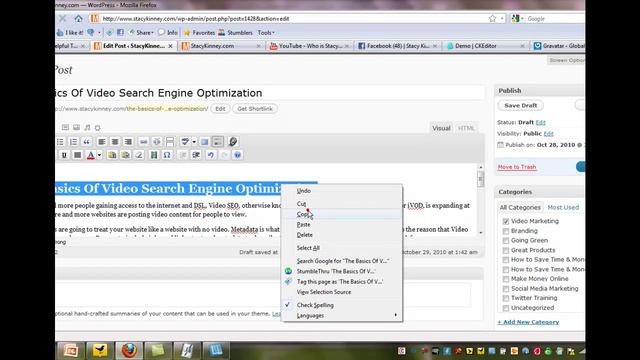Click the Save Draft button
The width and height of the screenshot is (640, 360).
[520, 105]
